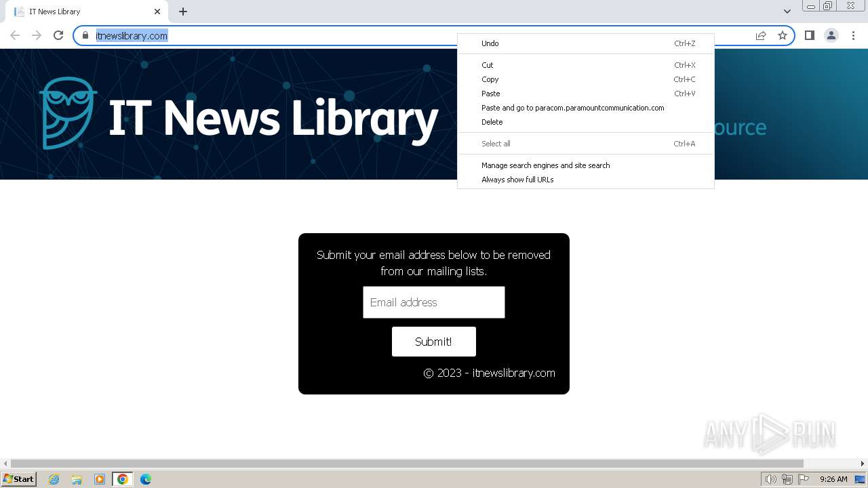Choose Copy from the context menu
This screenshot has width=868, height=488.
click(x=586, y=79)
